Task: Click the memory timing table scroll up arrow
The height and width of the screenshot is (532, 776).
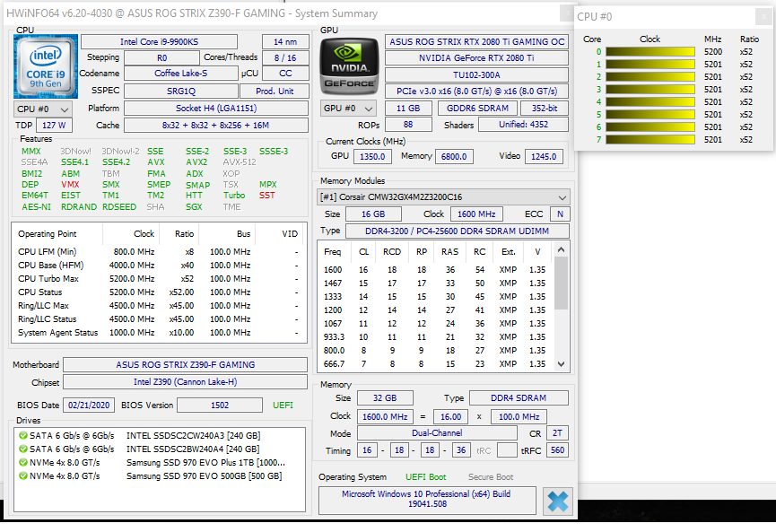Action: pyautogui.click(x=561, y=249)
